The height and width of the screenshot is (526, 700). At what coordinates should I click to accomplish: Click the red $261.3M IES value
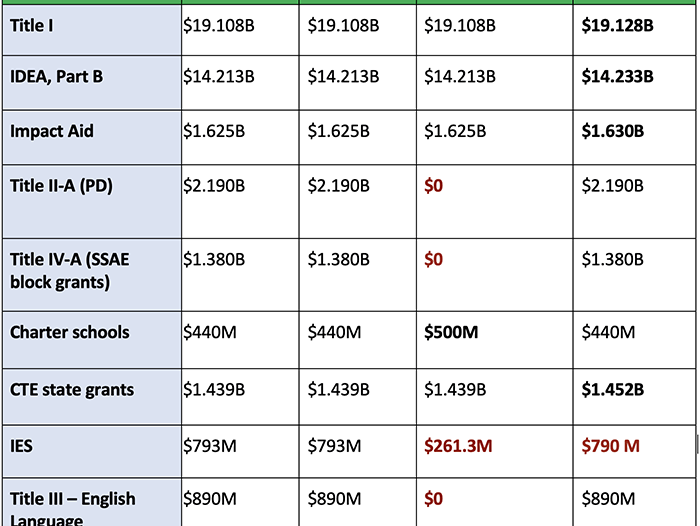(x=461, y=445)
